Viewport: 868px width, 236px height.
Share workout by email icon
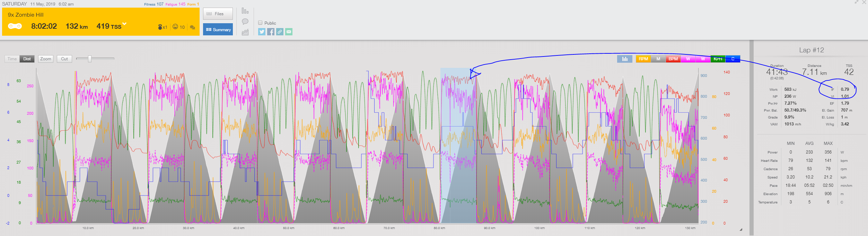click(x=289, y=32)
